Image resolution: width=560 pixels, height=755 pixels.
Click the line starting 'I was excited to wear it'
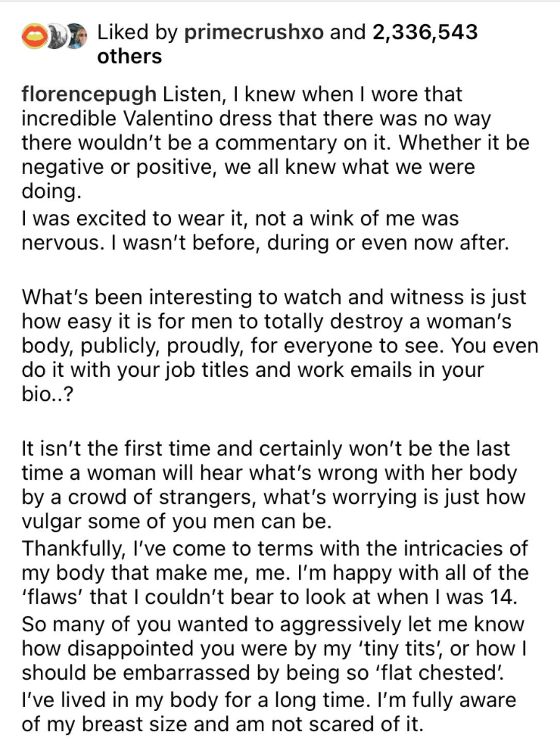pos(240,219)
